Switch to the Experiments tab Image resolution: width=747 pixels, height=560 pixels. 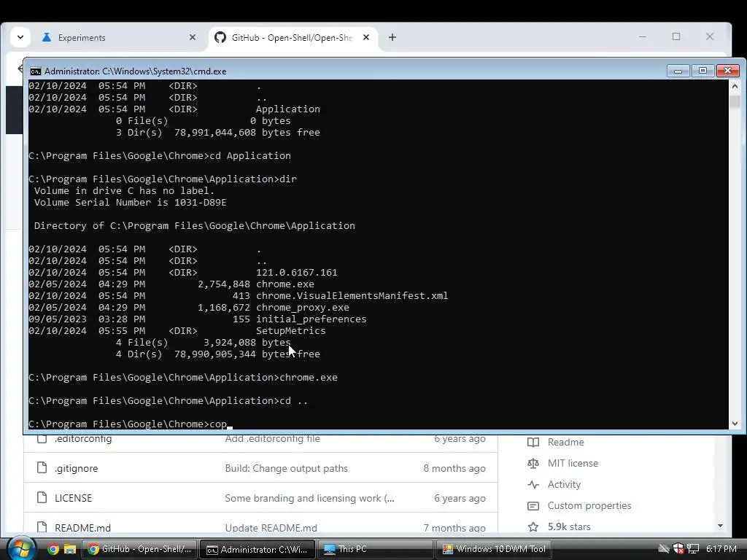point(119,38)
